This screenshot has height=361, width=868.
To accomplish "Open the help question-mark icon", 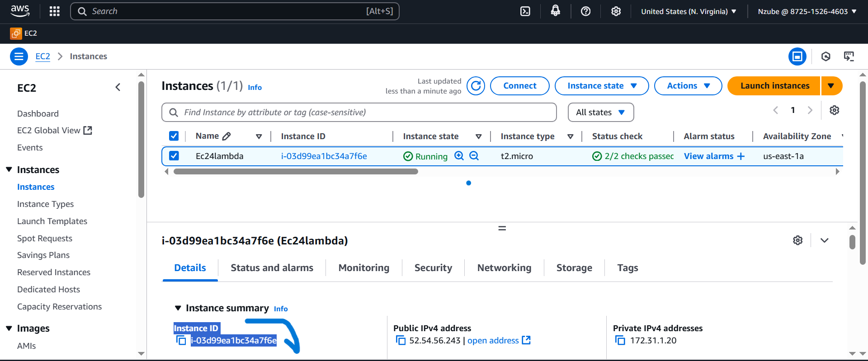I will pyautogui.click(x=586, y=11).
